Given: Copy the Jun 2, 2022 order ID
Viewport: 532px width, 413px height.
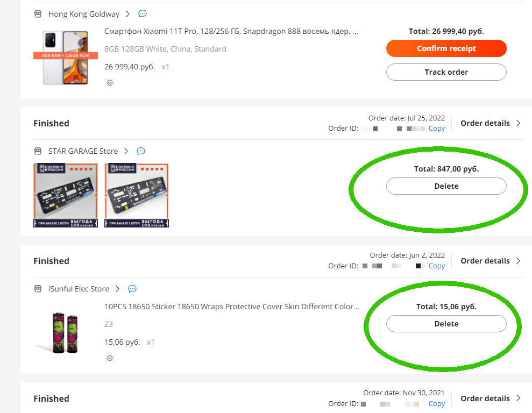Looking at the screenshot, I should (x=436, y=266).
